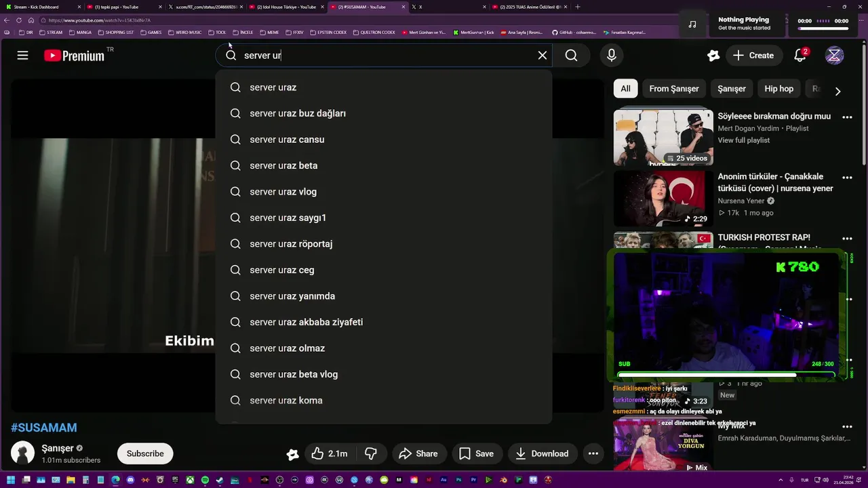Choose the suggestion 'server uraz saygı1'
Viewport: 868px width, 488px height.
(384, 218)
